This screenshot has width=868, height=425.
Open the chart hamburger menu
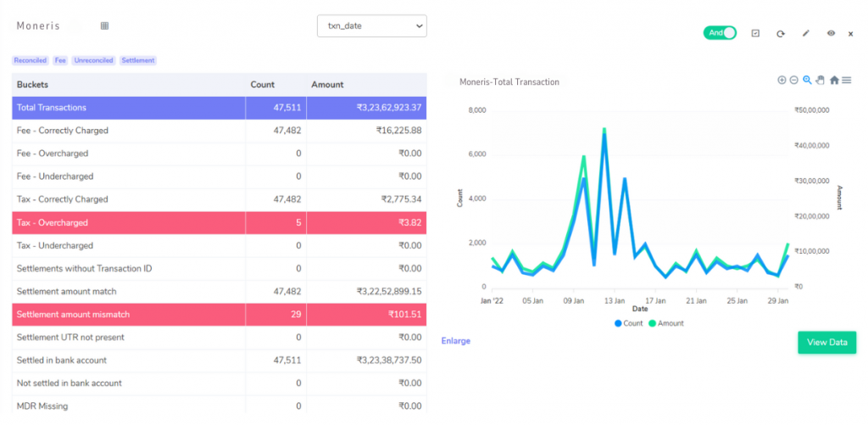(x=847, y=81)
